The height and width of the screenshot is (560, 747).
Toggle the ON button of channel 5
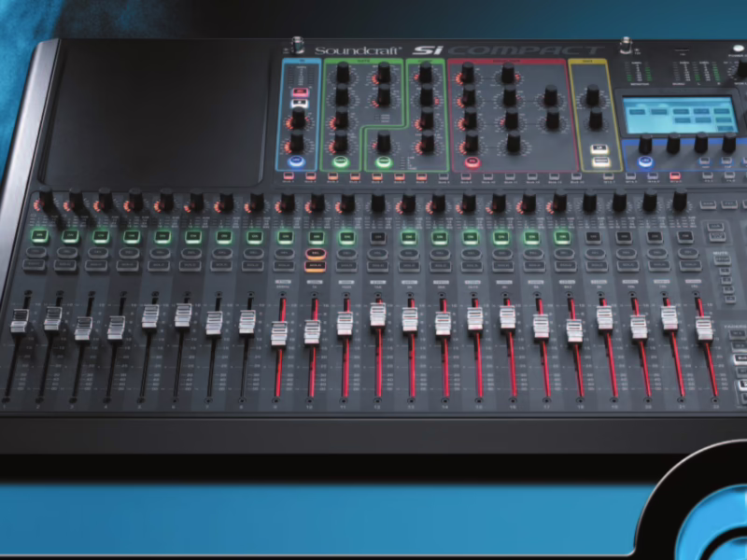click(162, 235)
